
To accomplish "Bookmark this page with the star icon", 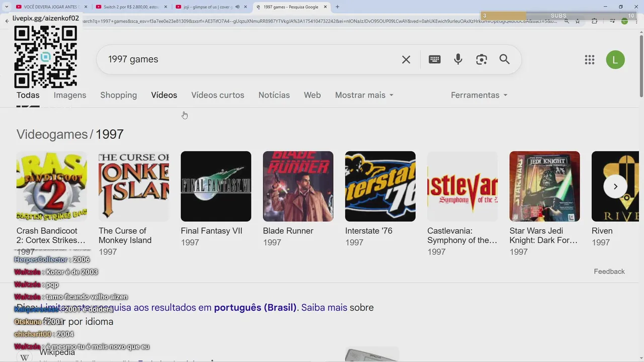I will (578, 21).
